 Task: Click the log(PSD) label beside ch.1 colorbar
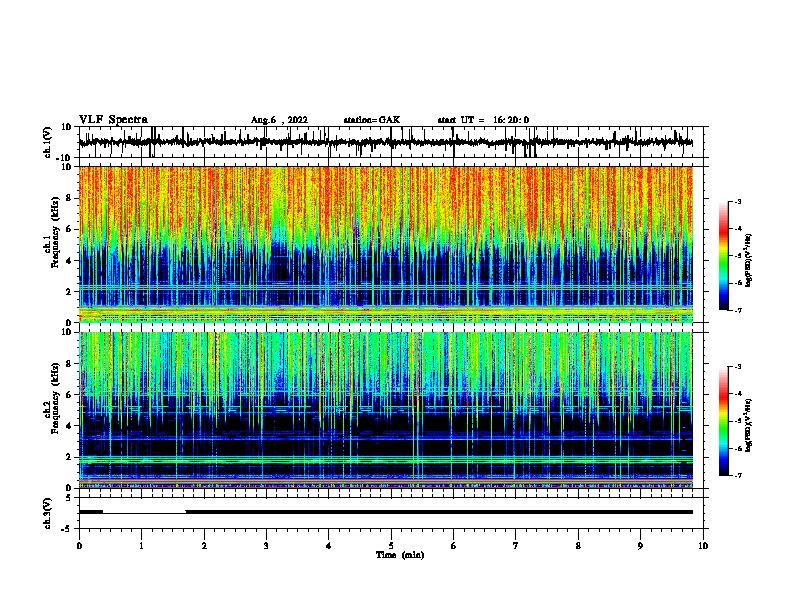coord(749,261)
